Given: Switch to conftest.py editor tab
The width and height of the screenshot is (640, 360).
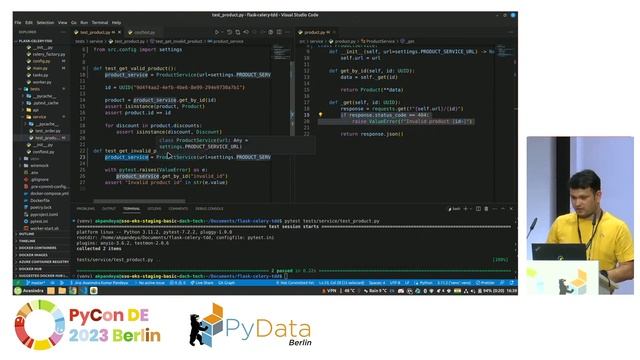Looking at the screenshot, I should coord(144,32).
